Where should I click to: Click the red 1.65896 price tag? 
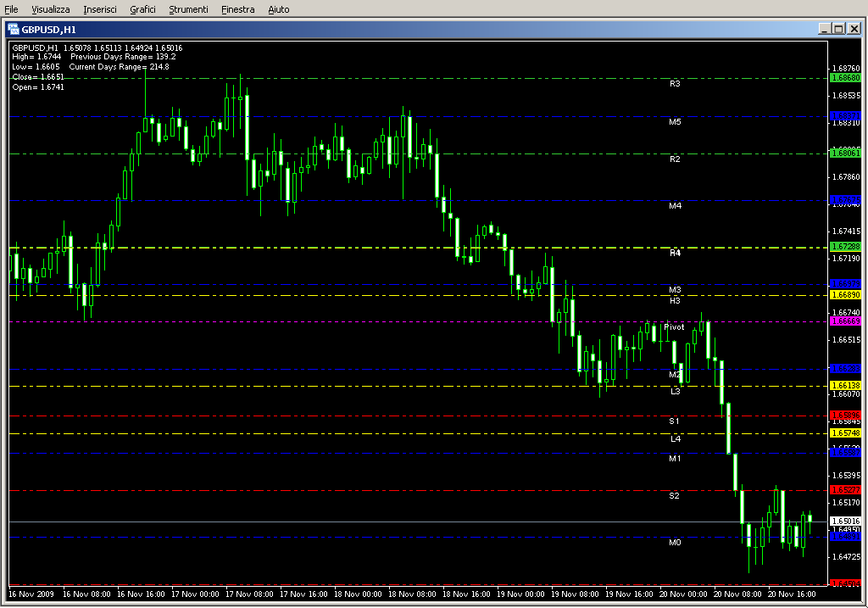[845, 415]
